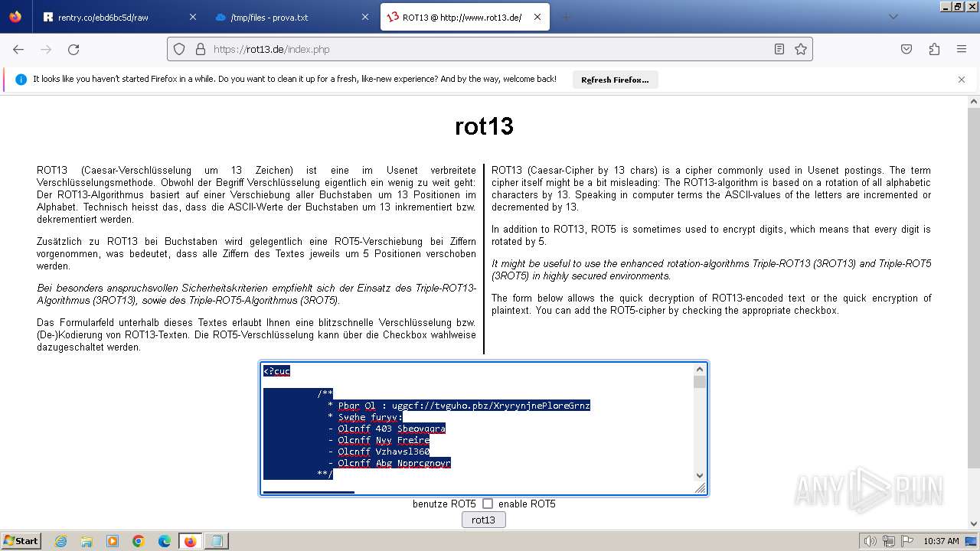Screen dimensions: 980x551
Task: Close the ROT13 tab
Action: click(537, 17)
